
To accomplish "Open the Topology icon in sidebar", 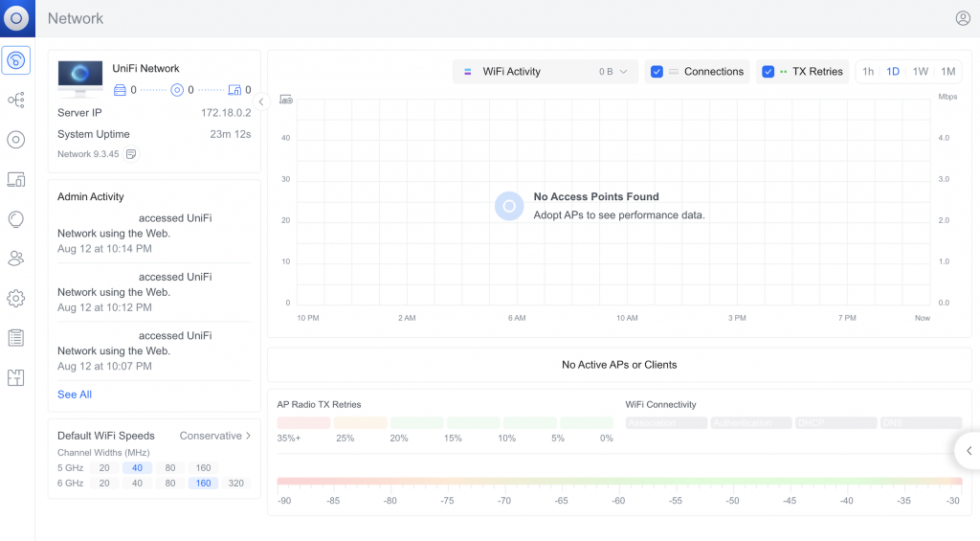I will 16,101.
